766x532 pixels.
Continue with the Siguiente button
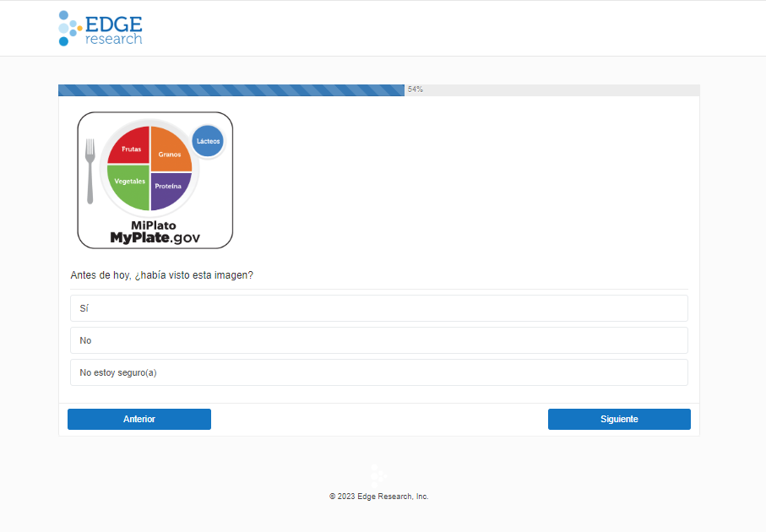619,419
